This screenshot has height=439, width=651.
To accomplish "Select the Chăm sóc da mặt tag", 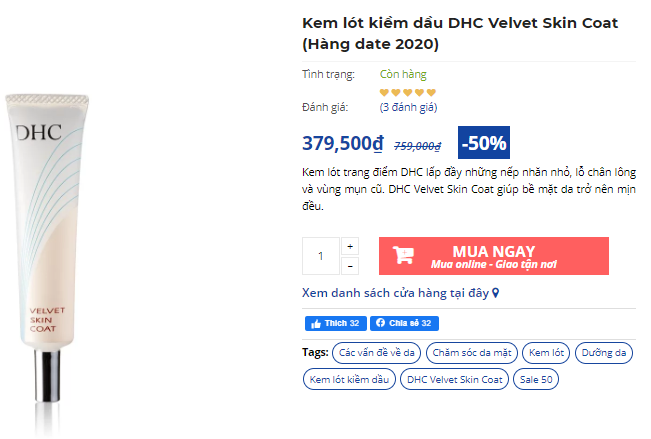I will pos(472,353).
